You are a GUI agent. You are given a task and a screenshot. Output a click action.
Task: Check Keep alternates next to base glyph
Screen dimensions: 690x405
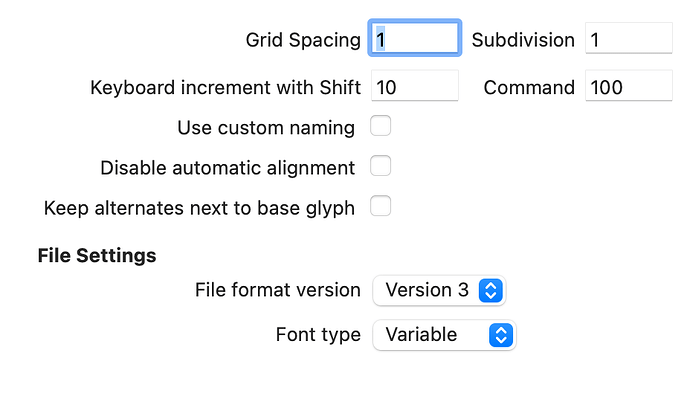click(x=380, y=207)
